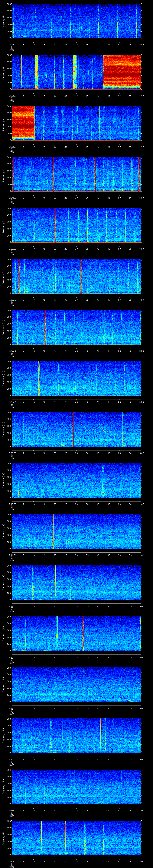This screenshot has width=153, height=868.
Task: Select the spectrogram panel starting at 19:08:00
Action: pos(76,378)
